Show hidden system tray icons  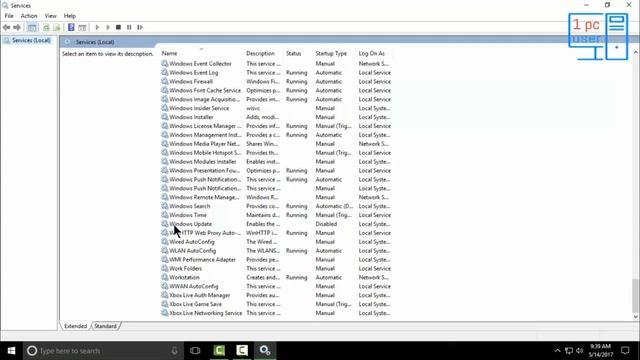[557, 351]
